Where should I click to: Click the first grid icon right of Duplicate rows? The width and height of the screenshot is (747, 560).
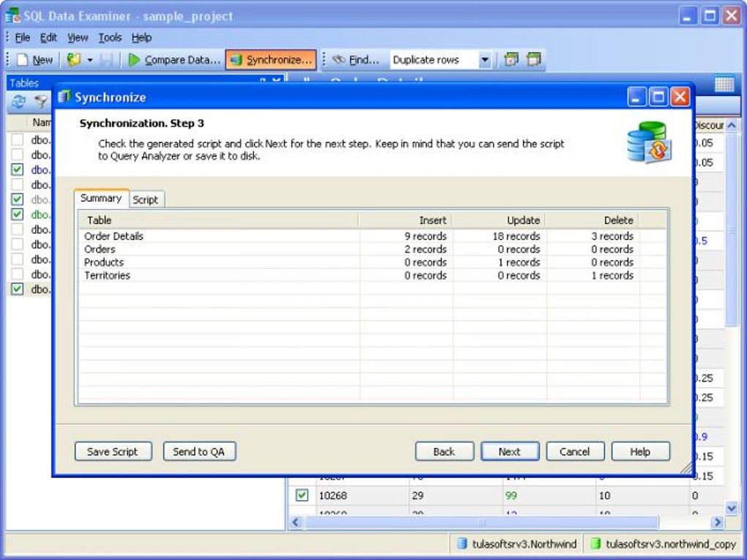click(x=510, y=59)
